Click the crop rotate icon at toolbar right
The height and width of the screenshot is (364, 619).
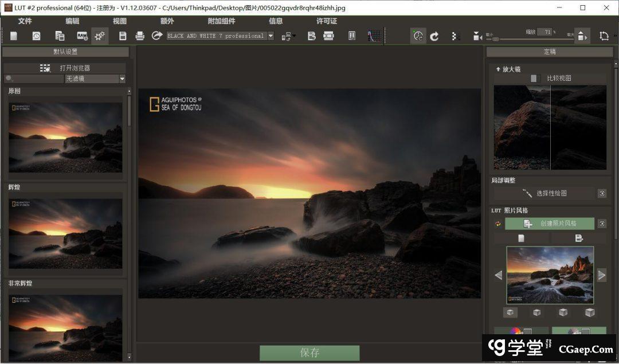tap(604, 36)
